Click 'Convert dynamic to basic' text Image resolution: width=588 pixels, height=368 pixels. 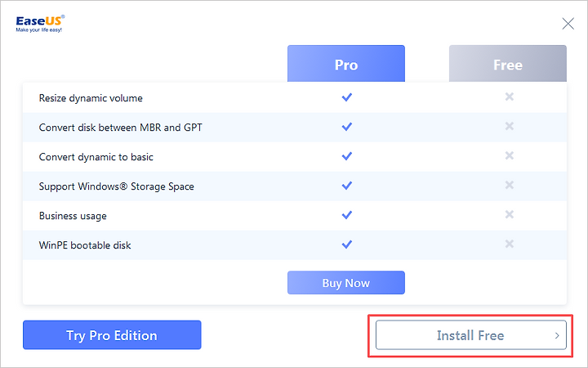coord(96,157)
